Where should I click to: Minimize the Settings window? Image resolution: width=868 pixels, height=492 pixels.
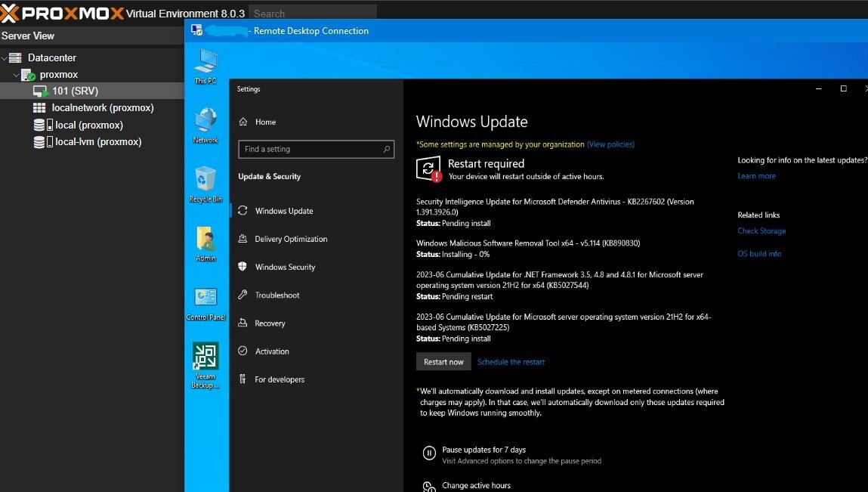click(818, 88)
